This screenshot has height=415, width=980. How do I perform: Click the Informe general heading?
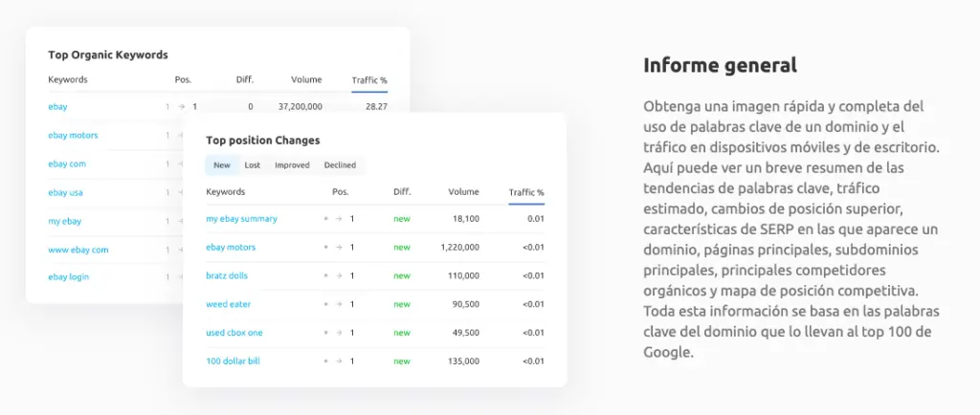point(720,66)
